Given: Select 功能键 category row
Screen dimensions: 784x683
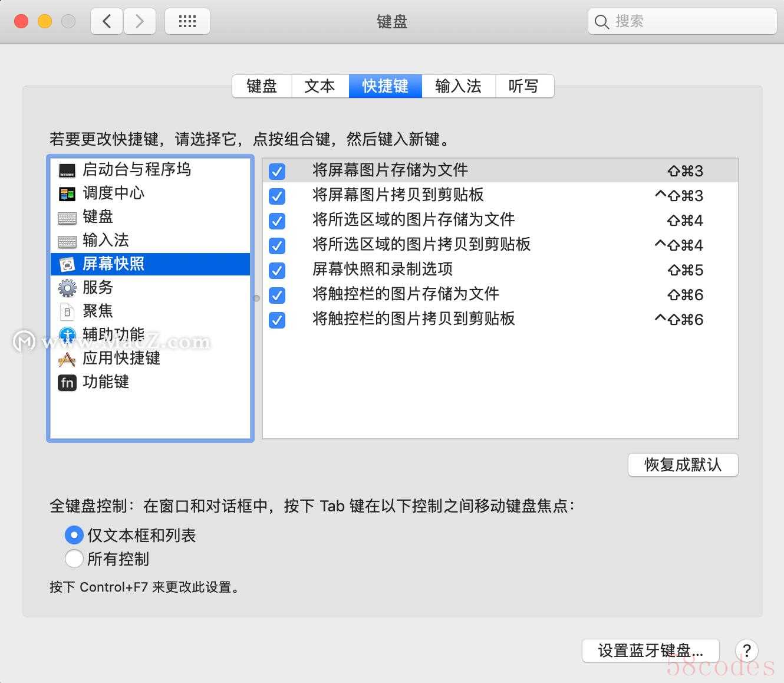Looking at the screenshot, I should point(150,382).
